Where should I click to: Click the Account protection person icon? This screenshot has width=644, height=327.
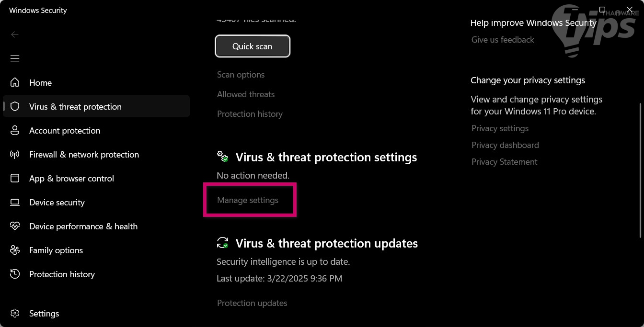coord(15,130)
